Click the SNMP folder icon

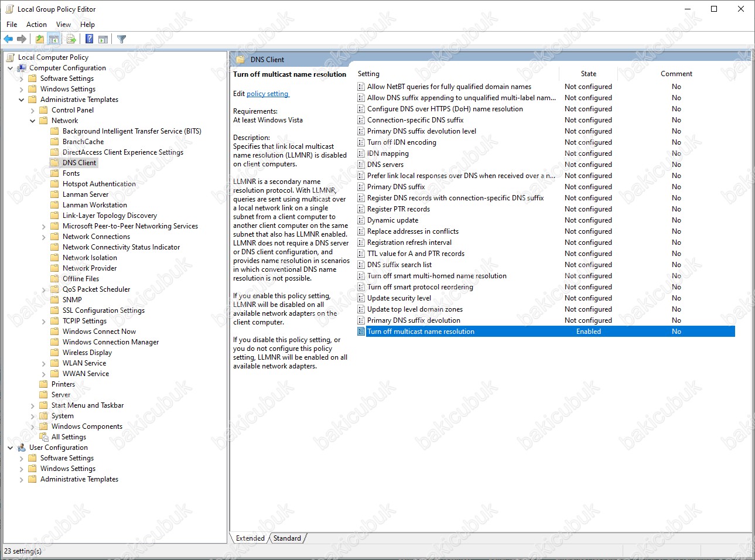(54, 300)
